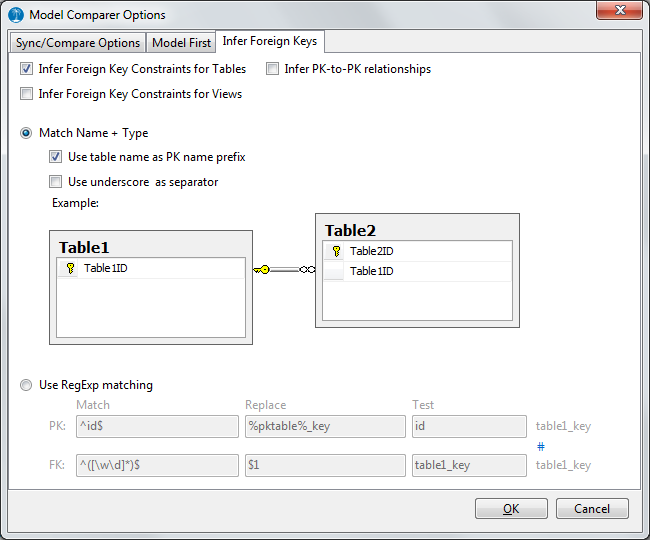Click the FK Replace input field
The image size is (650, 540).
[324, 466]
